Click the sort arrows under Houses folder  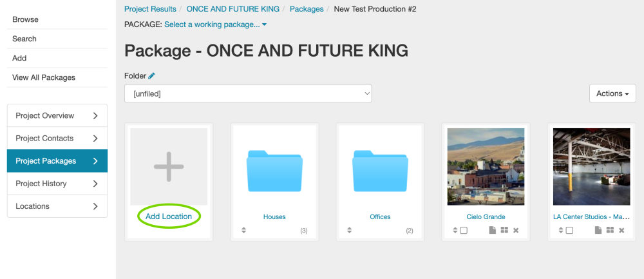pos(243,230)
